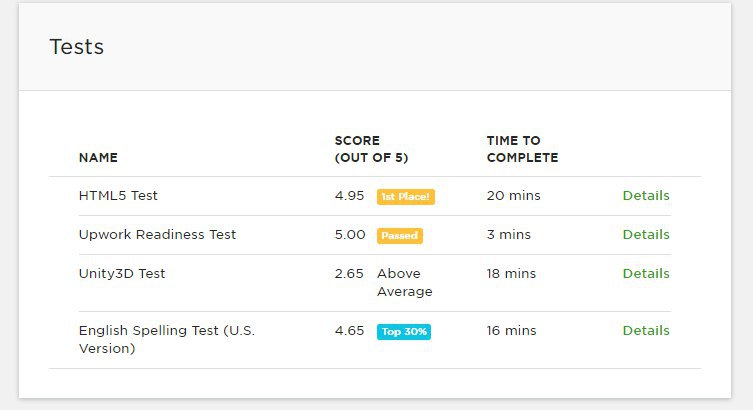Click the TIME TO COMPLETE column header
The image size is (753, 410).
coord(522,149)
